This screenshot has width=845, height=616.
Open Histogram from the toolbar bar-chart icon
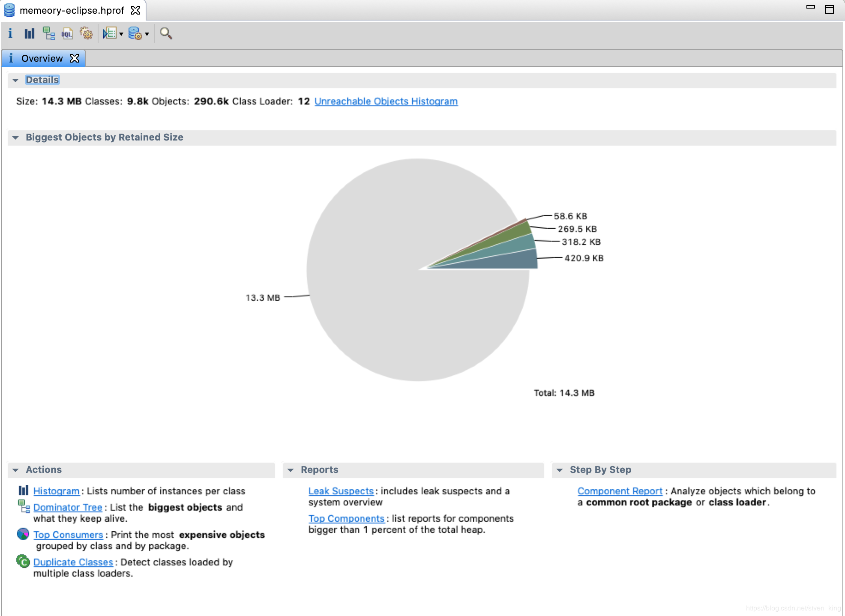[29, 33]
